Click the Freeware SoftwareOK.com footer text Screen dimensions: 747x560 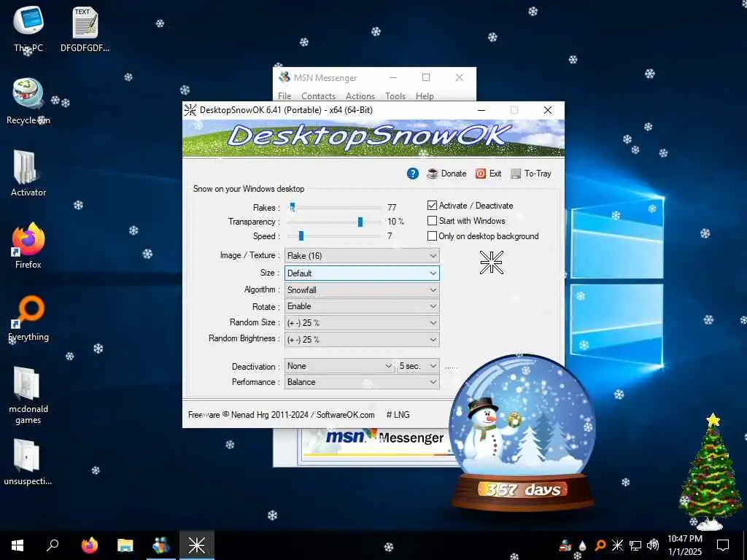281,415
